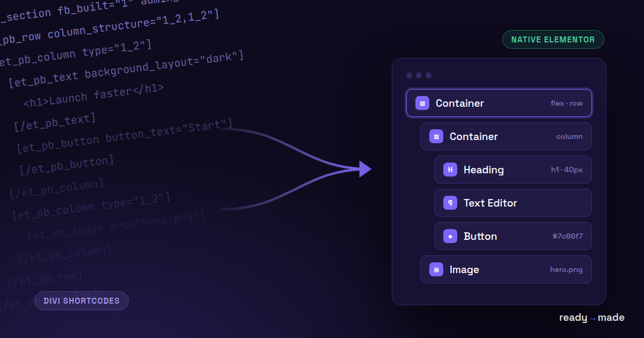This screenshot has width=644, height=338.
Task: Click the 'flex · row' label
Action: (x=567, y=103)
